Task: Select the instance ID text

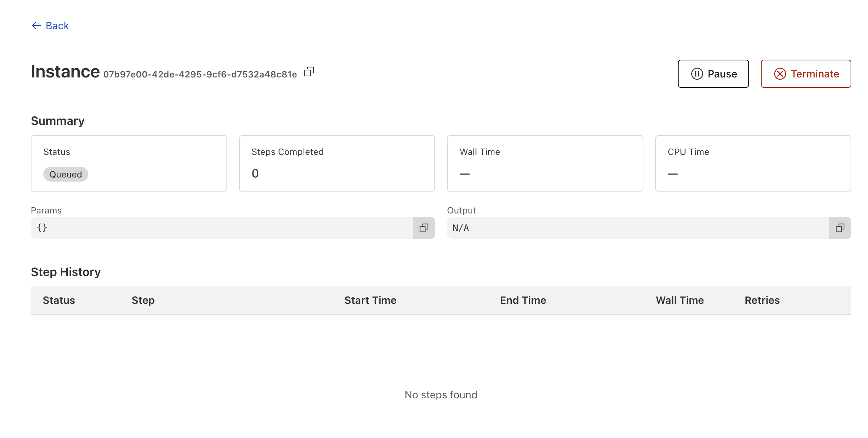Action: point(200,74)
